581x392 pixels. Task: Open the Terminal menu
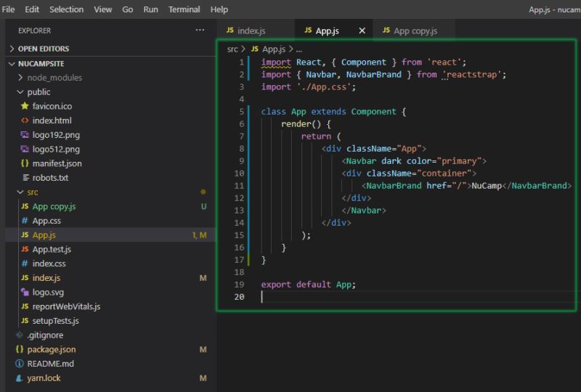(x=184, y=9)
